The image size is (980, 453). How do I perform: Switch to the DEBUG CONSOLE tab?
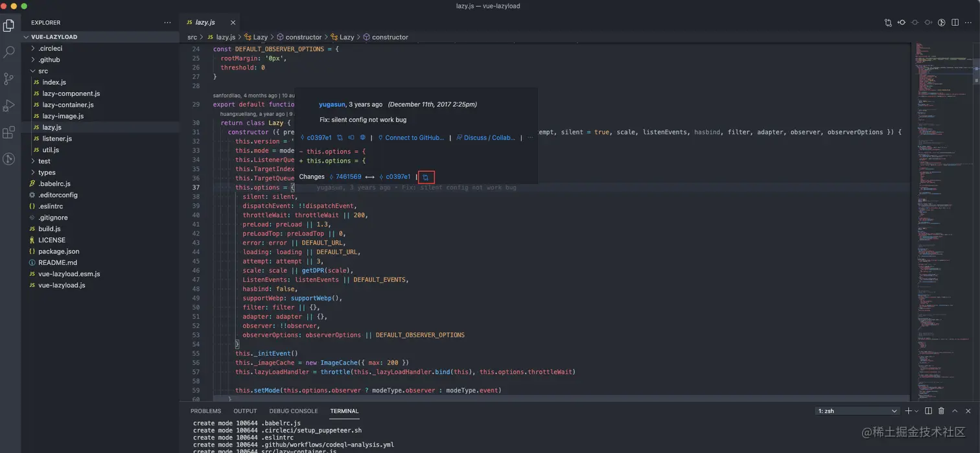tap(294, 411)
